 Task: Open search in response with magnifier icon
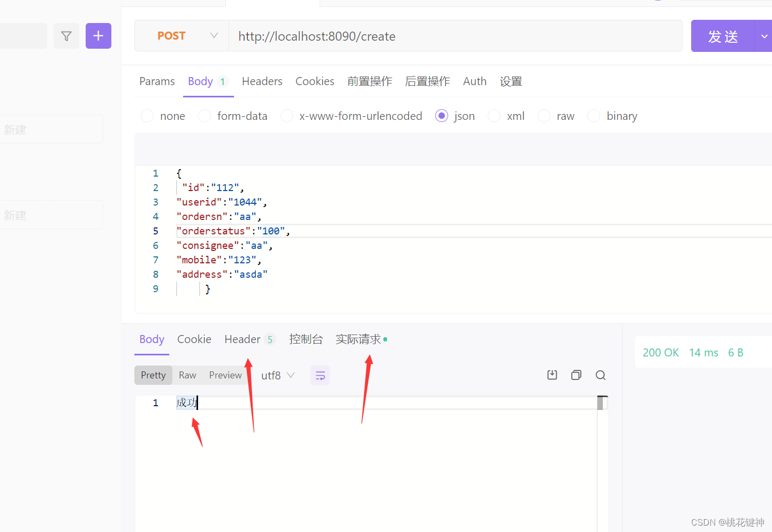click(x=600, y=375)
